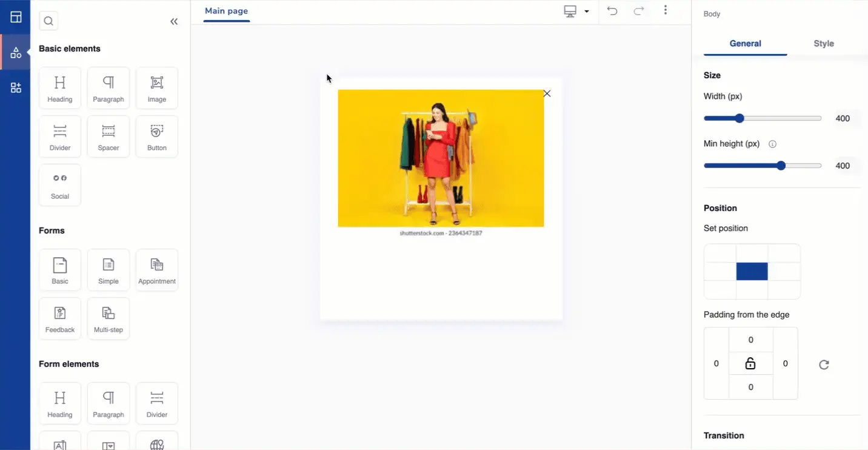Screen dimensions: 868x450
Task: Click the bottom padding input
Action: 751,388
